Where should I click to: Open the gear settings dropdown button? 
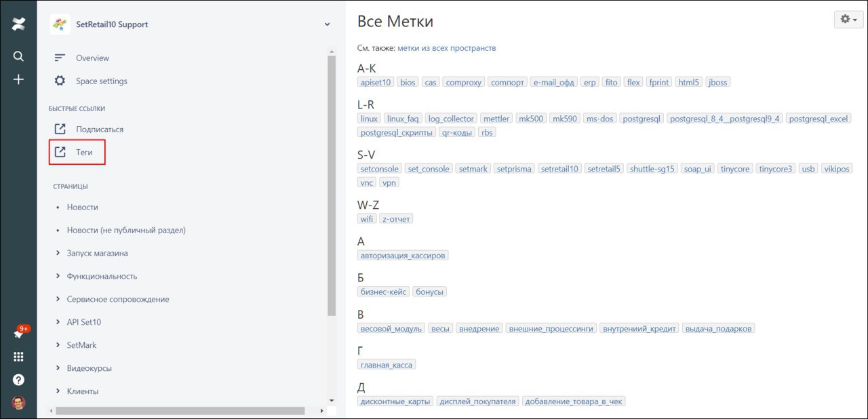[x=848, y=20]
